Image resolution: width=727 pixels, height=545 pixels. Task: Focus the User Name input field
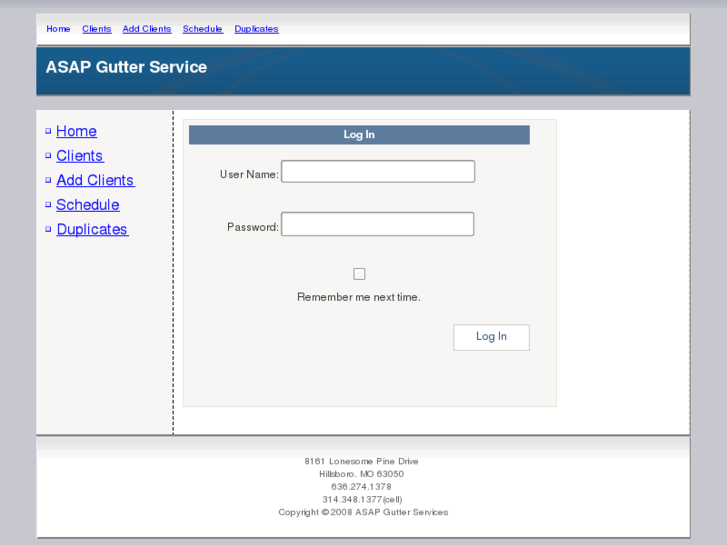tap(378, 172)
